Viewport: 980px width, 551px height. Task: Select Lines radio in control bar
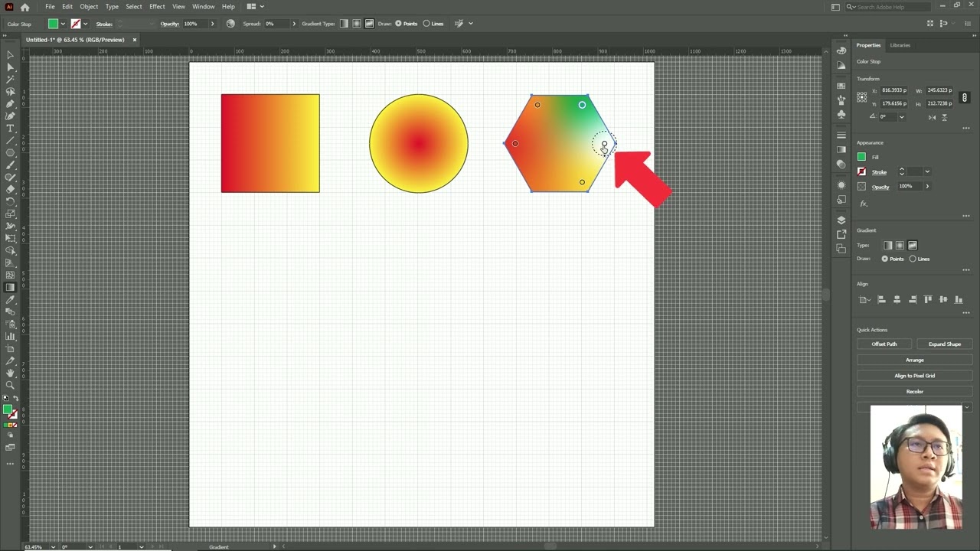[x=433, y=24]
